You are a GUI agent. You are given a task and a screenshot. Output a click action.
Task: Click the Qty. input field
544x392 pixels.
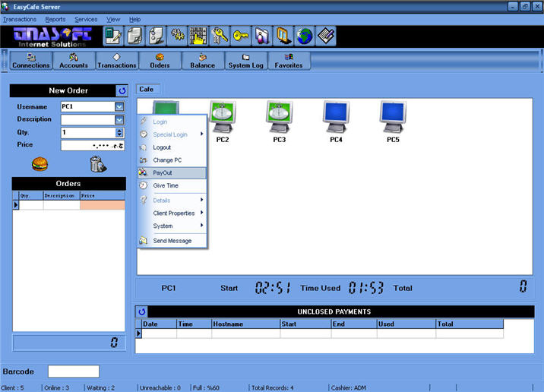point(88,132)
